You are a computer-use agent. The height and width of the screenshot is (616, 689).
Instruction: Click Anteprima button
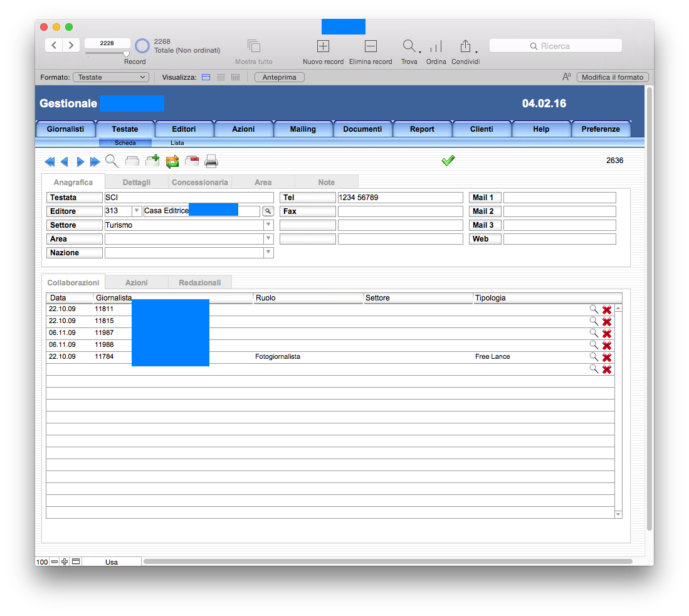tap(280, 77)
